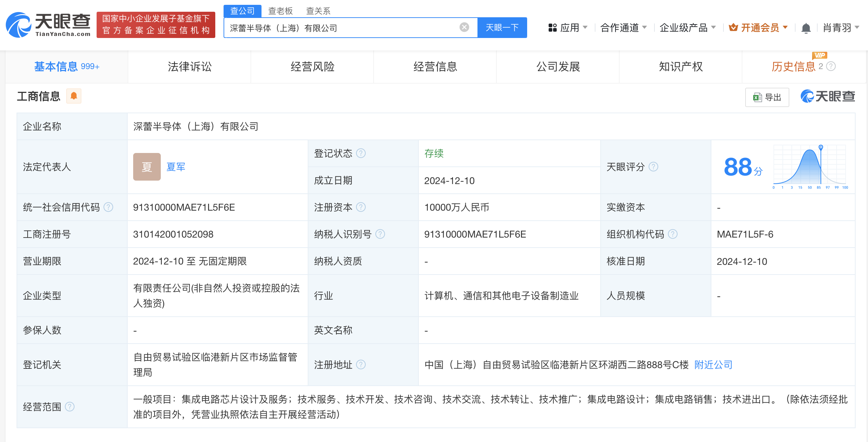Click help icon beside 统一社会信用代码

pyautogui.click(x=108, y=207)
